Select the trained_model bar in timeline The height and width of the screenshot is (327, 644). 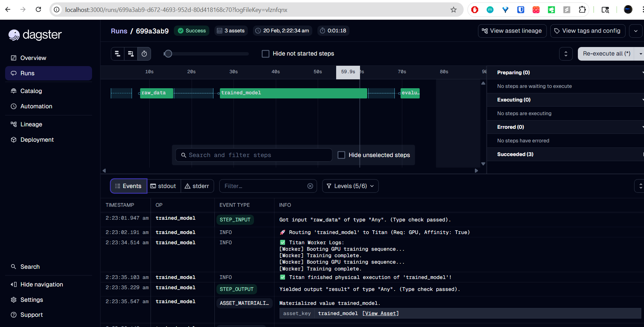(x=293, y=93)
